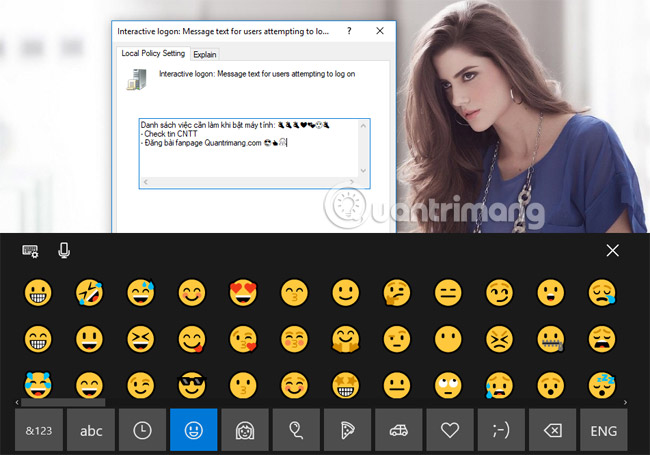Insert the sunglasses face emoji
Image resolution: width=650 pixels, height=455 pixels.
[191, 384]
